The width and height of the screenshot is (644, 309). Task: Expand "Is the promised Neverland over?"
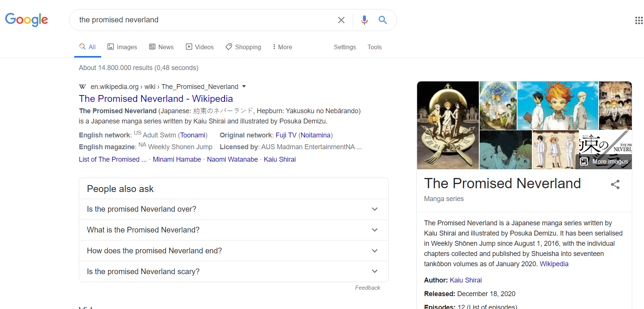tap(234, 209)
